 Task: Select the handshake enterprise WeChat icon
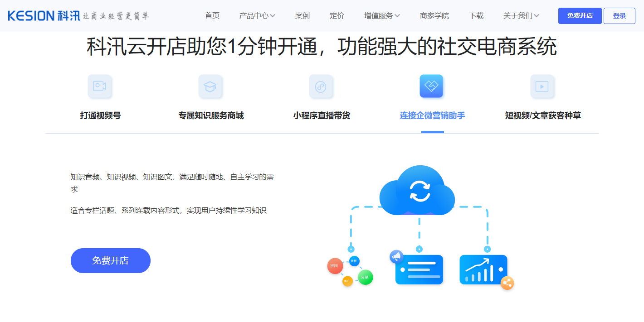click(x=431, y=86)
